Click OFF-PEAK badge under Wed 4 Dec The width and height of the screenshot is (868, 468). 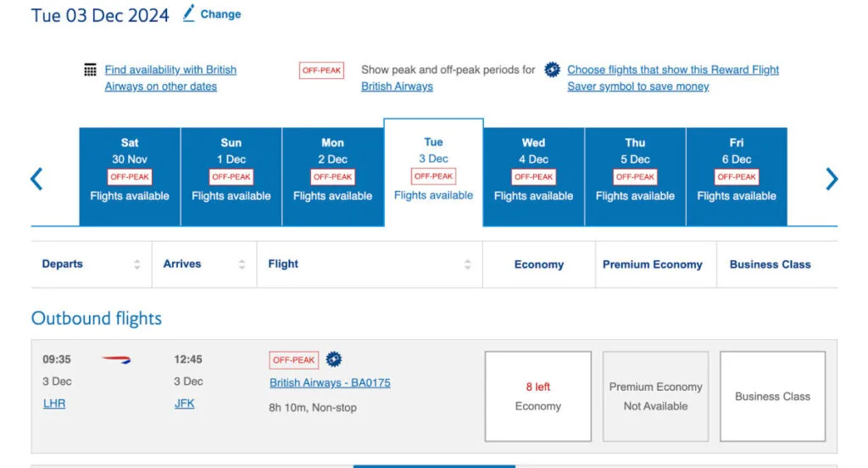click(534, 177)
